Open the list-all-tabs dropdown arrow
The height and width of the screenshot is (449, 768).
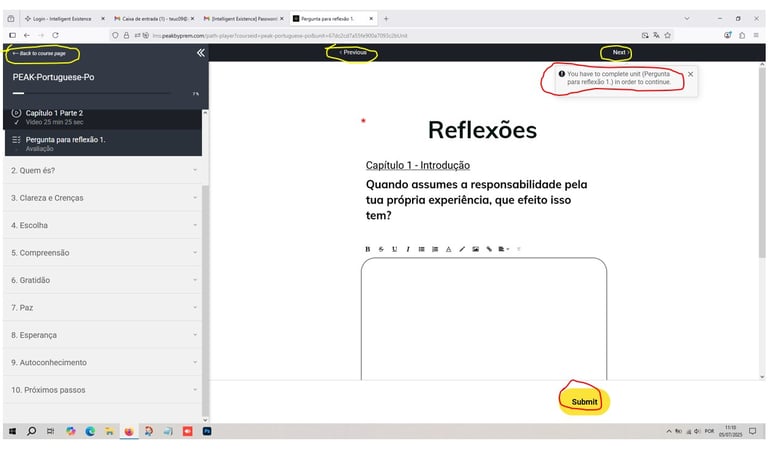click(x=687, y=19)
